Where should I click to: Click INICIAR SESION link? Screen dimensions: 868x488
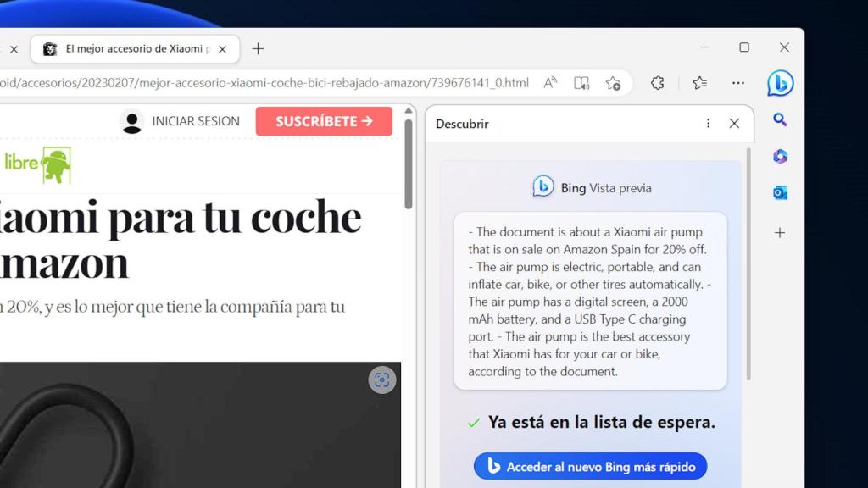point(196,121)
